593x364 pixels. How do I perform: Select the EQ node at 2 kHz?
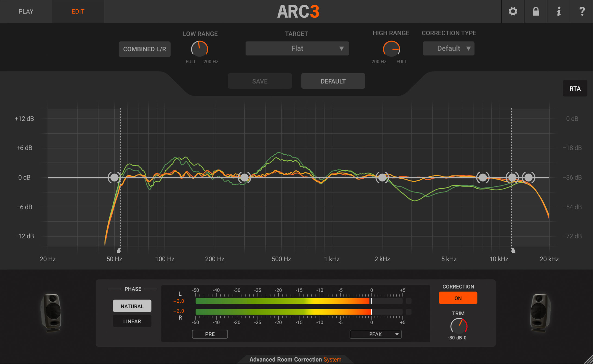[382, 178]
